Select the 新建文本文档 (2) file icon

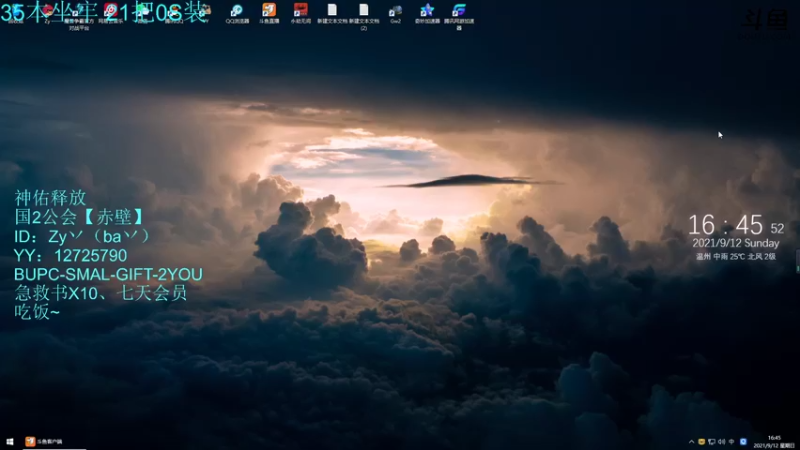point(364,16)
